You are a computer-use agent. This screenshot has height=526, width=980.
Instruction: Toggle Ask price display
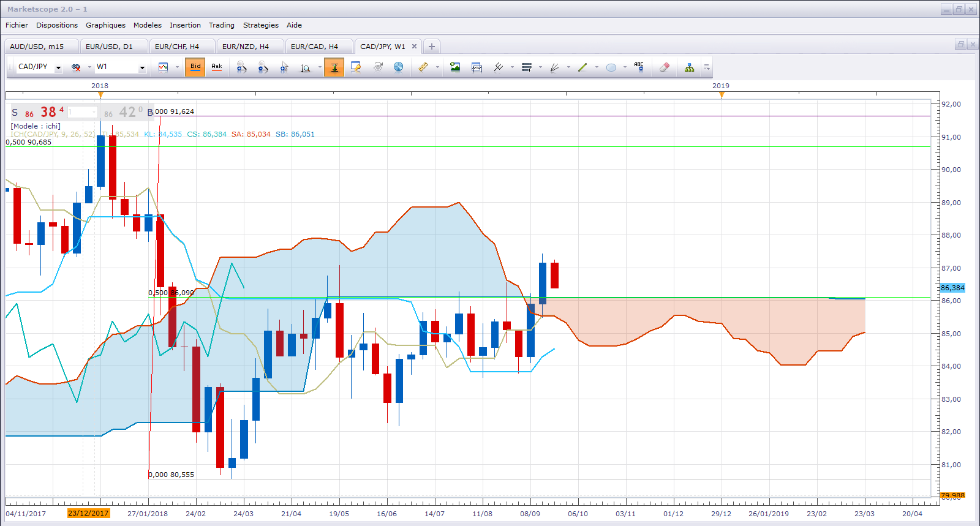(x=217, y=67)
